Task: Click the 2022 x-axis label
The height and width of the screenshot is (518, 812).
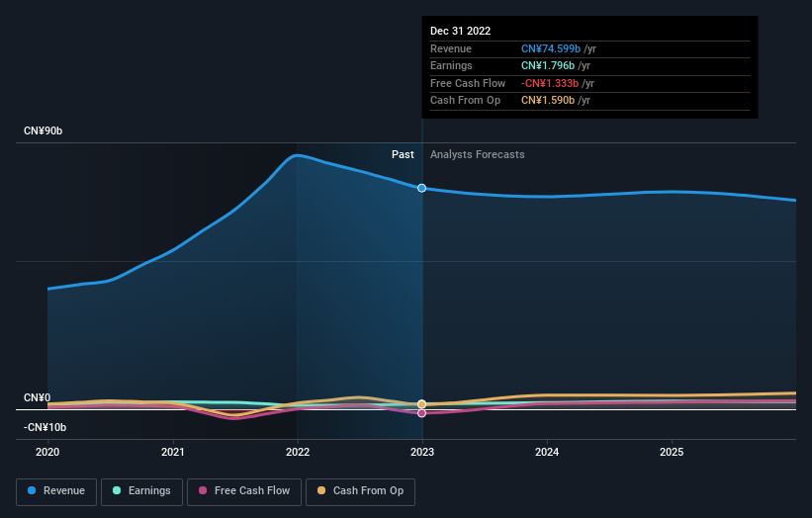Action: (x=298, y=452)
